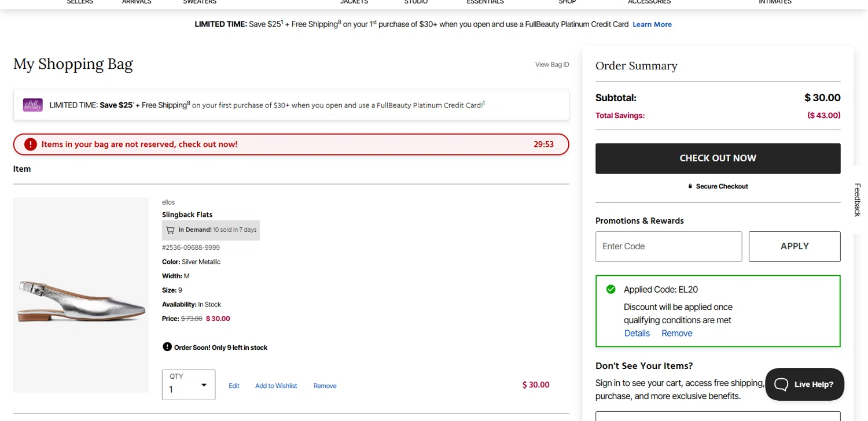This screenshot has height=421, width=868.
Task: Open the Accessories menu item
Action: pos(649,2)
